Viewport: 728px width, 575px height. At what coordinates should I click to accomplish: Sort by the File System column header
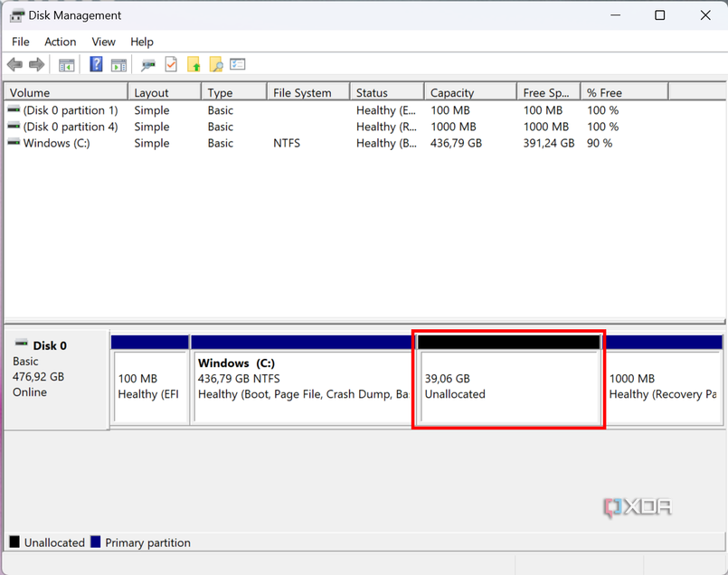click(308, 92)
